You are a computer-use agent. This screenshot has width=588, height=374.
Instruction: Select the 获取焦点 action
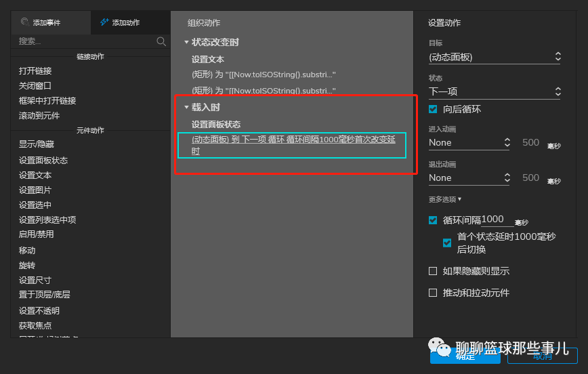click(x=35, y=326)
